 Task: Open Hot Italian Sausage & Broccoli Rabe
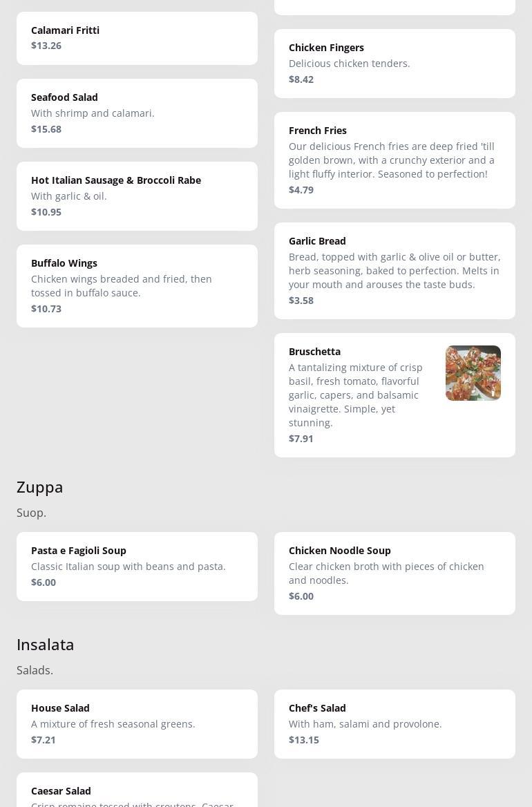coord(137,196)
